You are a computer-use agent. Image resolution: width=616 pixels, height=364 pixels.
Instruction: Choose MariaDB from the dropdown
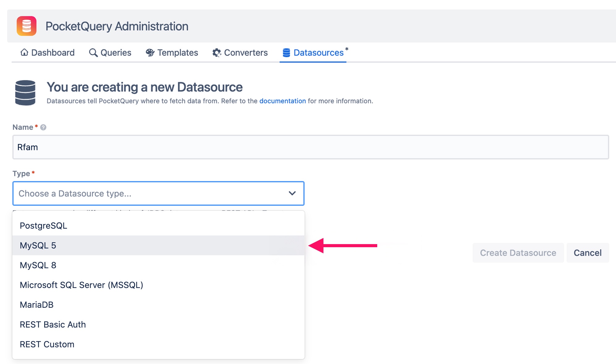tap(158, 305)
